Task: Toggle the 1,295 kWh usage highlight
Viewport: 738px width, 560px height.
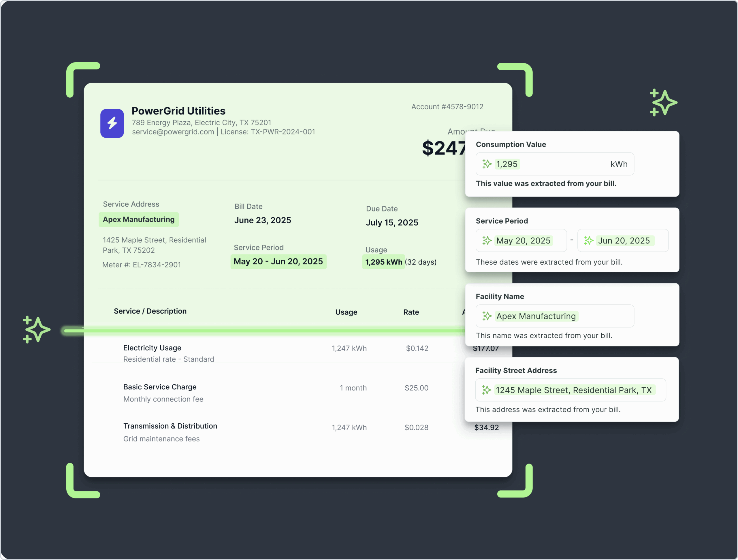Action: pos(383,262)
